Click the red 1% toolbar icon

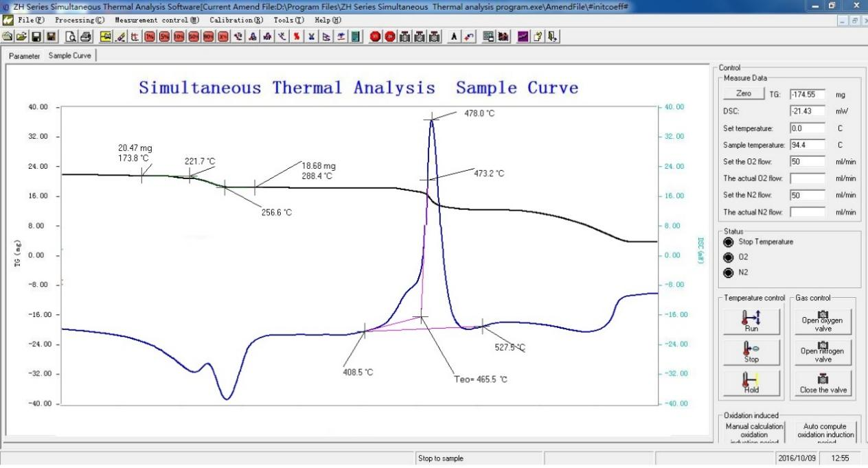pyautogui.click(x=150, y=36)
